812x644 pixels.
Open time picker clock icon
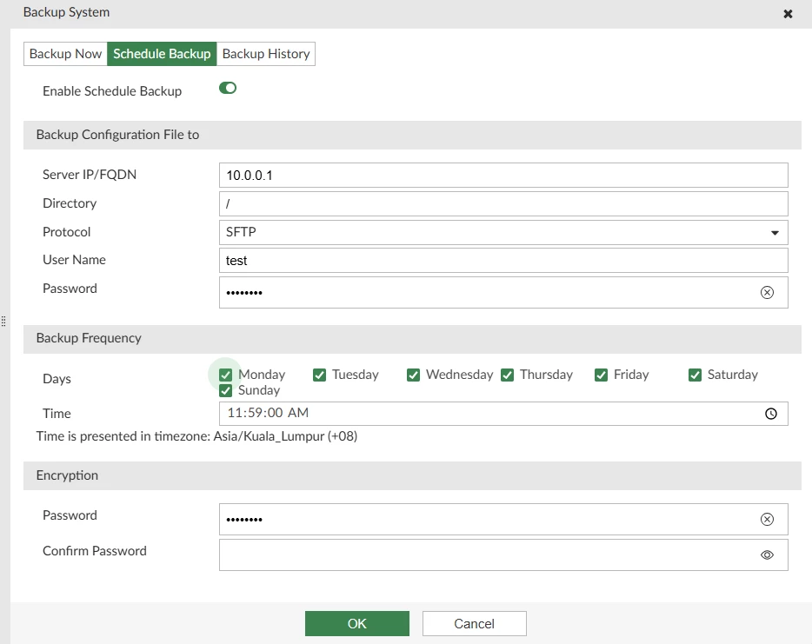pyautogui.click(x=771, y=414)
